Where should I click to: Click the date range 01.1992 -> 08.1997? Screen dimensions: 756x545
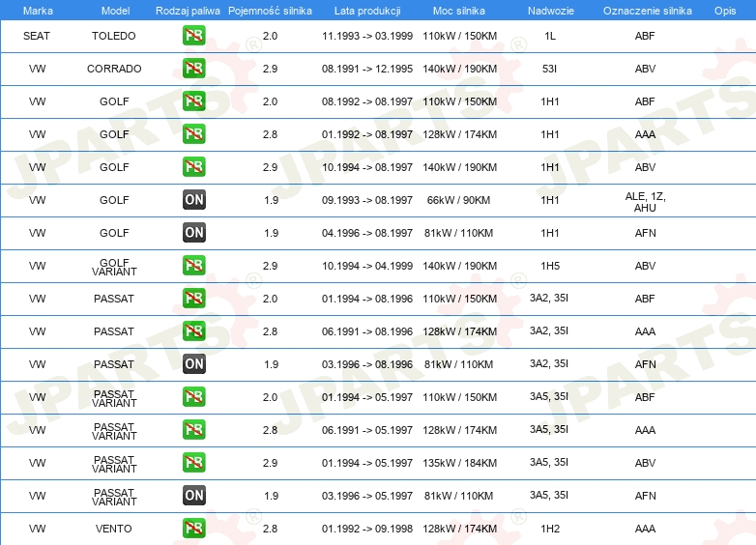coord(367,134)
